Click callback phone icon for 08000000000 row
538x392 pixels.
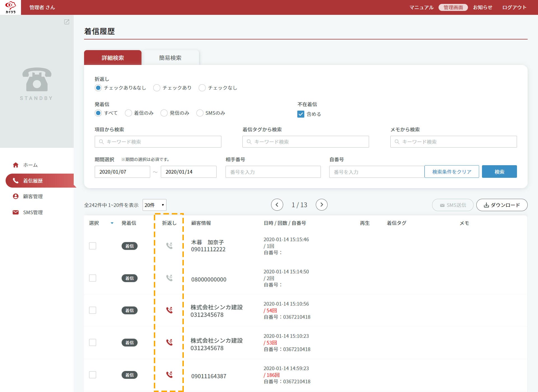click(169, 278)
